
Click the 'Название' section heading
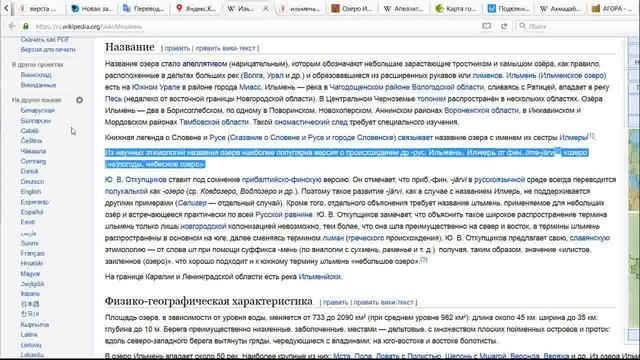pos(130,47)
